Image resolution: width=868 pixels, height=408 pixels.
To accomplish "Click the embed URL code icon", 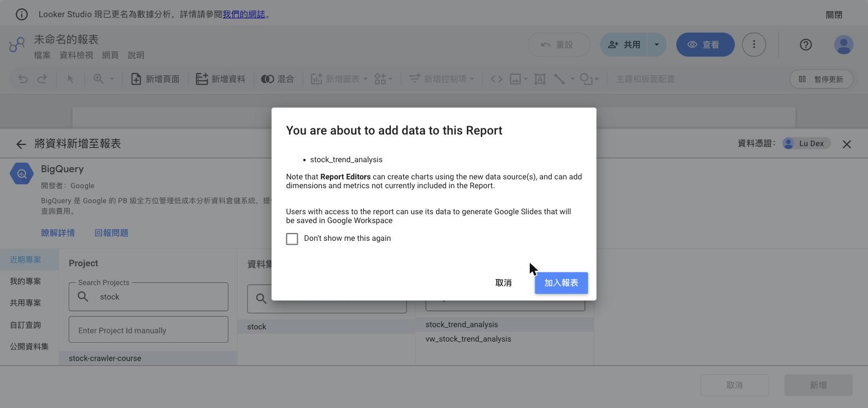I will click(497, 79).
